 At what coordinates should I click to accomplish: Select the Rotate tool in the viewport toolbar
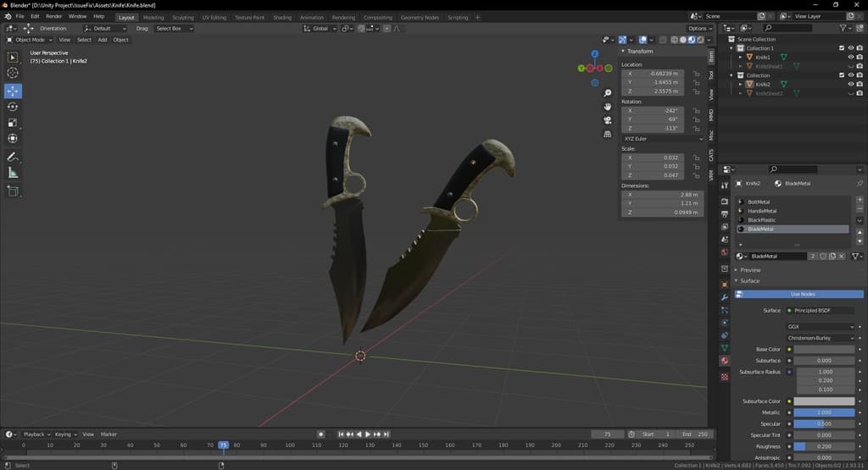(13, 107)
